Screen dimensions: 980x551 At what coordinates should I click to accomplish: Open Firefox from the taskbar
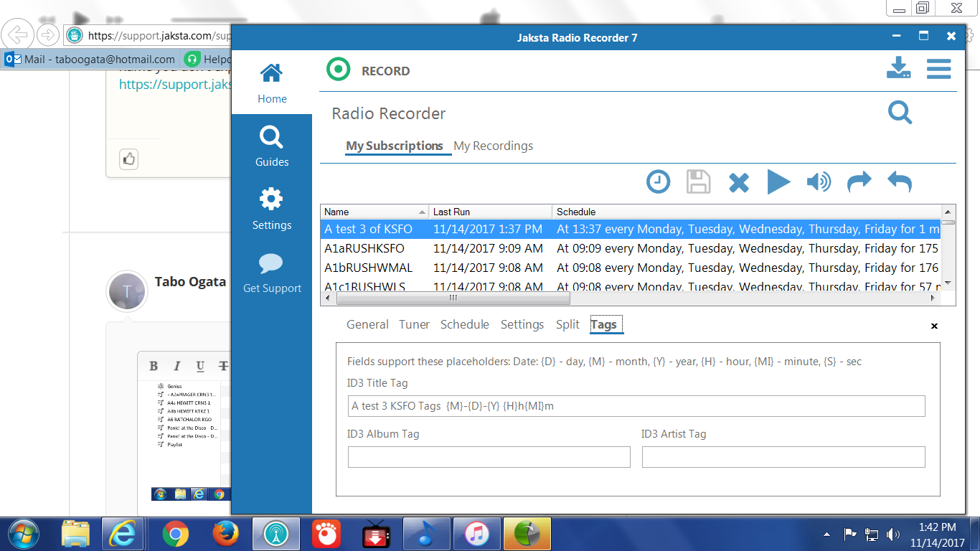pos(225,534)
